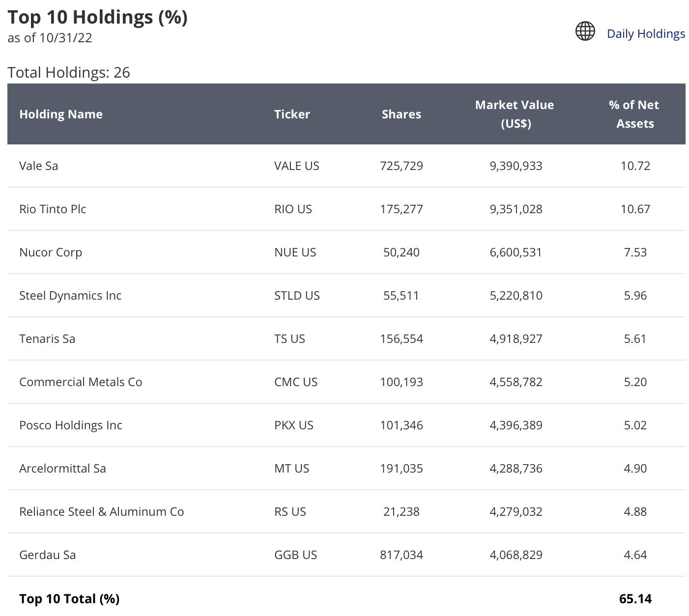Screen dimensions: 689x616
Task: Click Rio Tinto shares value 175,277
Action: (x=402, y=209)
